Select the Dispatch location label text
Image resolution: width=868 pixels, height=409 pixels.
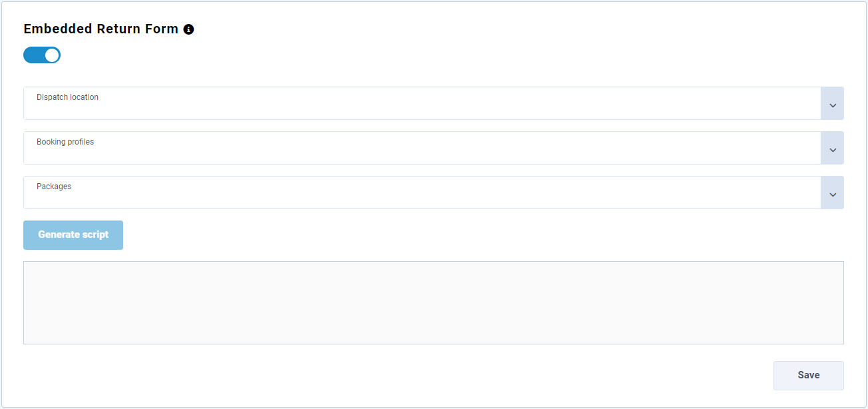pos(67,97)
